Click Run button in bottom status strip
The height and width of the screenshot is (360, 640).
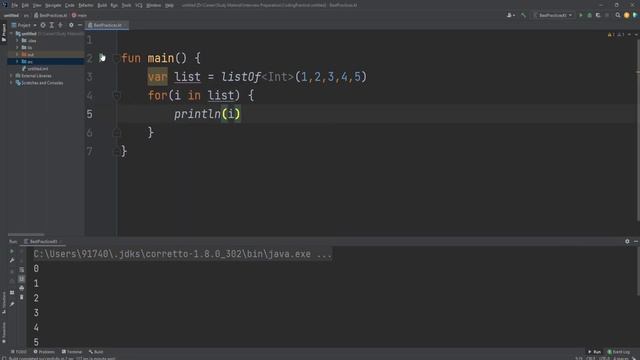point(594,352)
